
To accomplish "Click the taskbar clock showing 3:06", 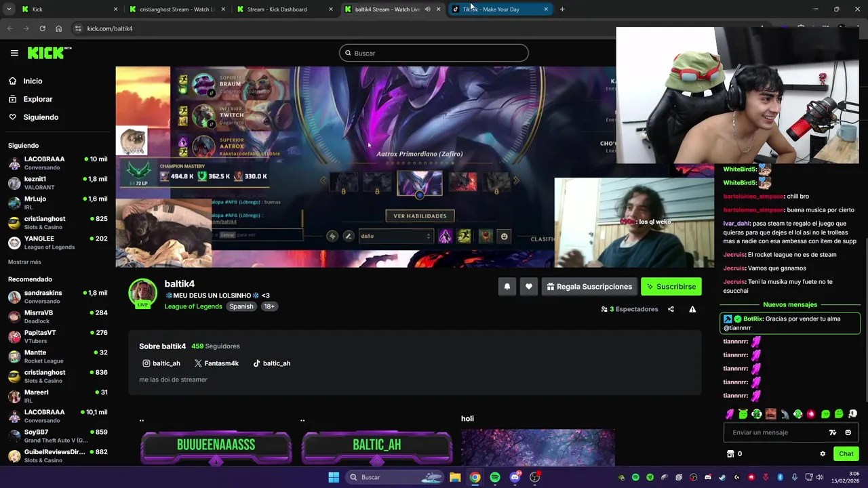I will (847, 477).
